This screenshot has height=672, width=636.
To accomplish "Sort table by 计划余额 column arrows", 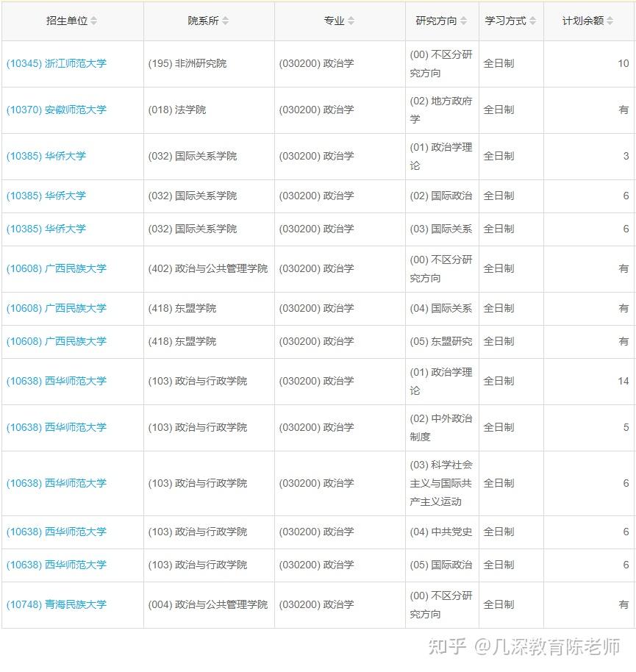I will pyautogui.click(x=610, y=21).
